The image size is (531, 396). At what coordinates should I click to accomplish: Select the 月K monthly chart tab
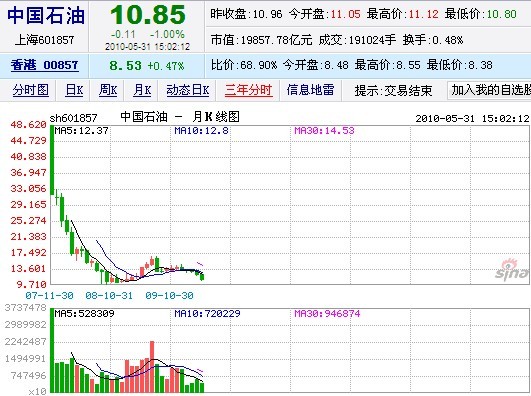coord(142,90)
